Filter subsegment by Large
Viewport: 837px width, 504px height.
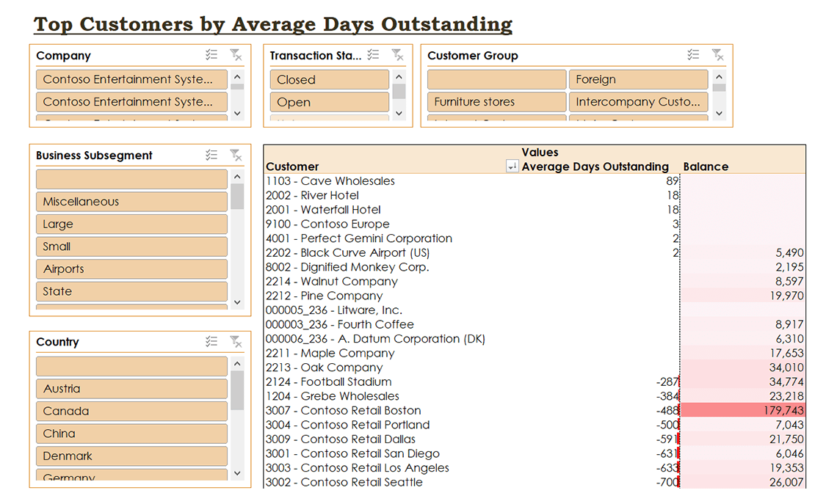tap(132, 224)
